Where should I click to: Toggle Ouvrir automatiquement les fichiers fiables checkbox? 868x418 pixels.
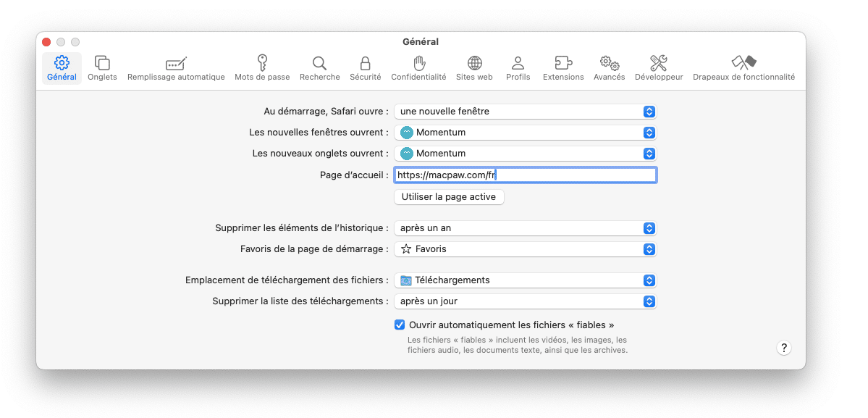(399, 325)
